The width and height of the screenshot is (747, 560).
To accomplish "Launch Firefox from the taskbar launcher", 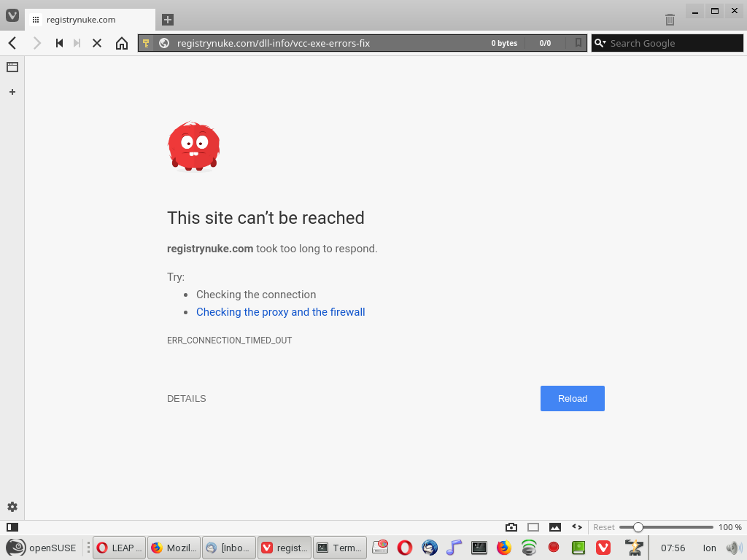I will click(x=503, y=548).
